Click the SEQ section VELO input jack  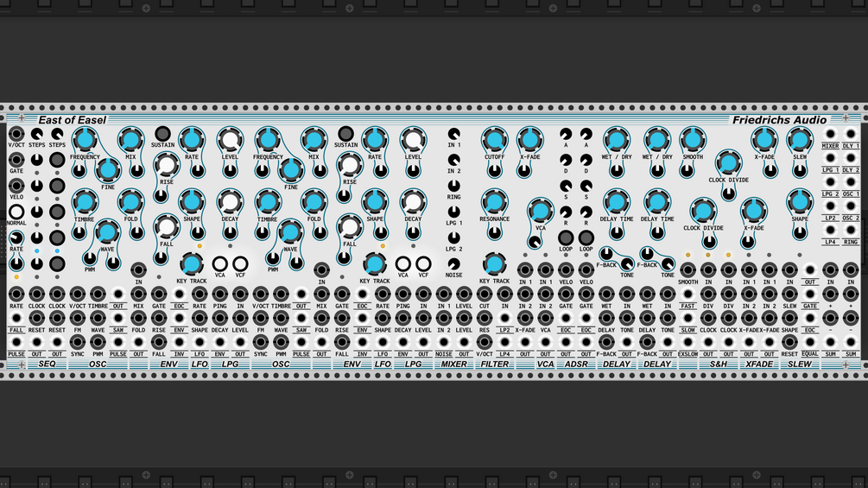(x=16, y=186)
